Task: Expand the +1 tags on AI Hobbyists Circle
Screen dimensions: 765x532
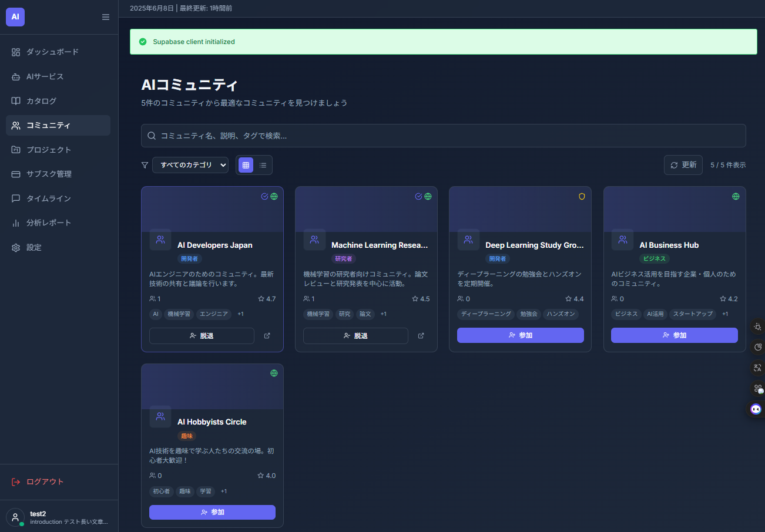Action: point(224,491)
